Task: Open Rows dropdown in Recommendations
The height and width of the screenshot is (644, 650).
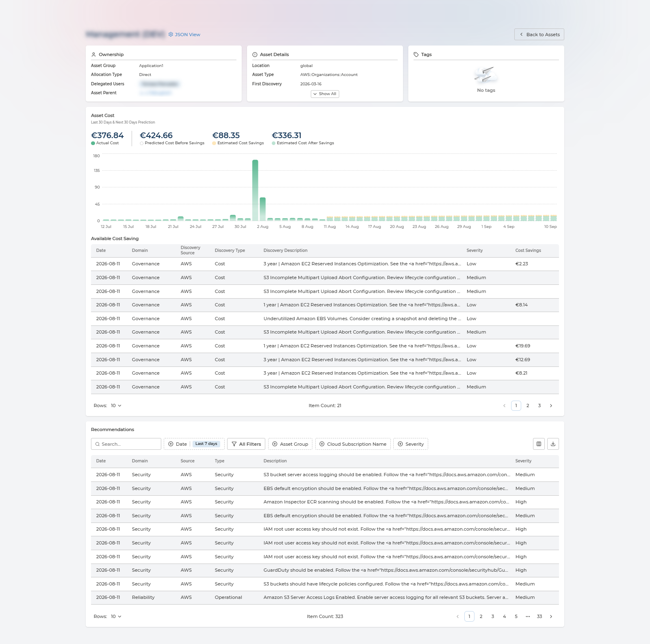Action: (x=116, y=616)
